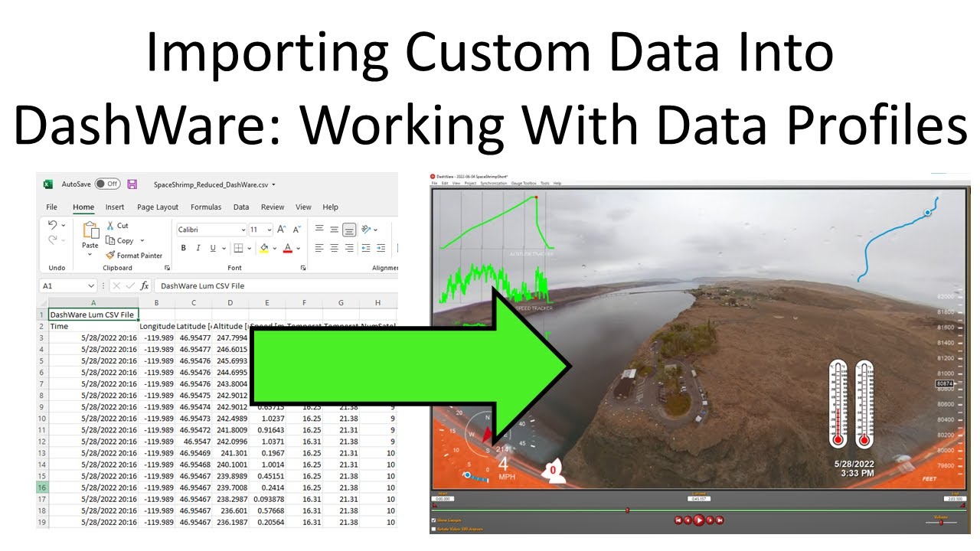Click the Paste clipboard icon

pos(90,230)
